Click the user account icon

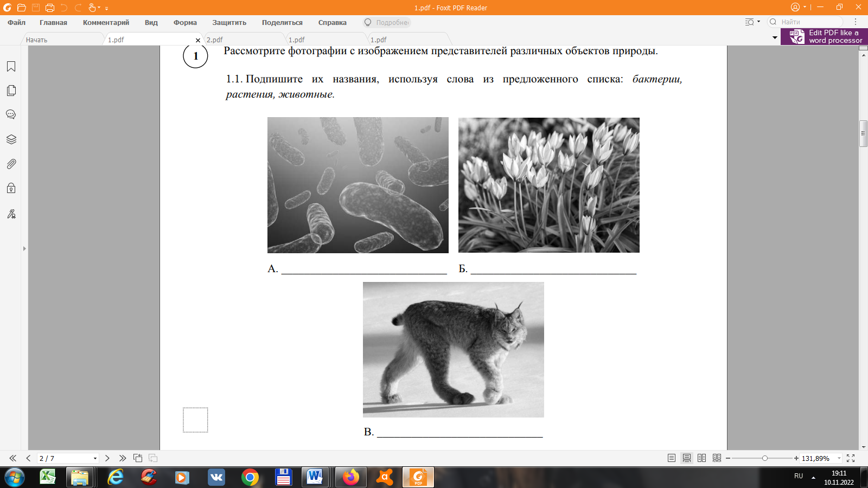pos(795,7)
